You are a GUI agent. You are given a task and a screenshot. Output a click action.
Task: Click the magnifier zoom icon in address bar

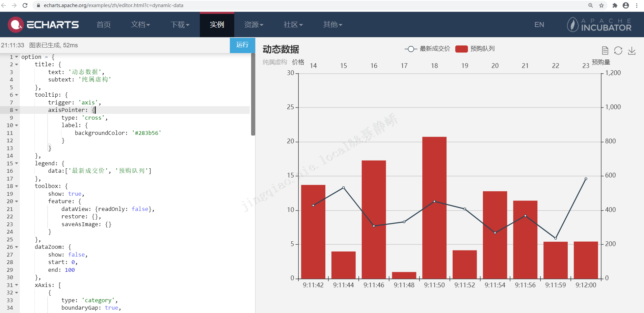click(x=590, y=5)
